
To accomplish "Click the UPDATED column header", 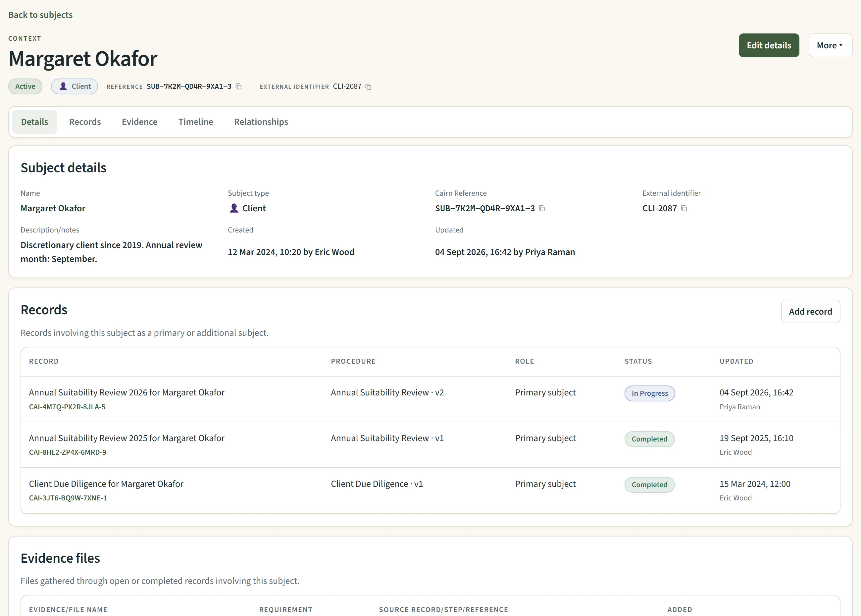I will 736,361.
